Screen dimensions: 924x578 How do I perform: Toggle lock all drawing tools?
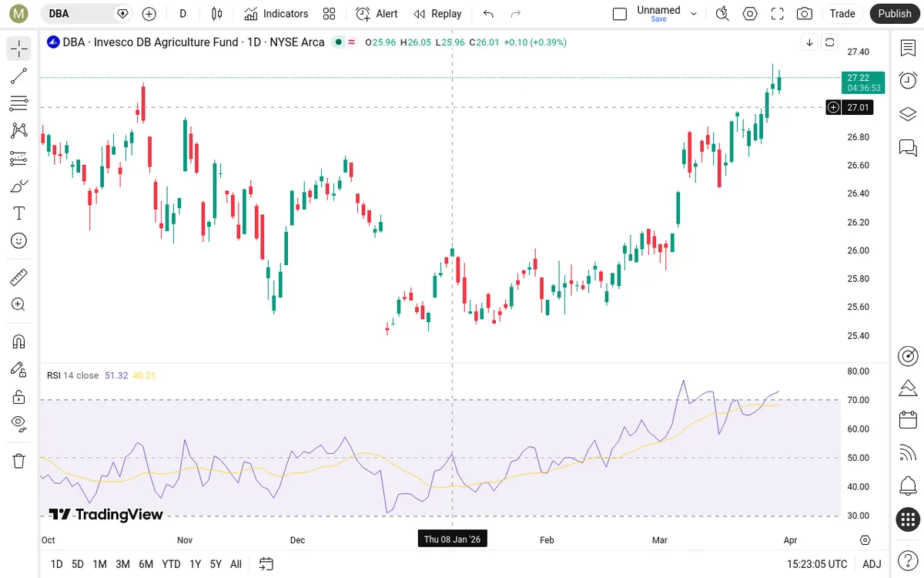point(19,397)
